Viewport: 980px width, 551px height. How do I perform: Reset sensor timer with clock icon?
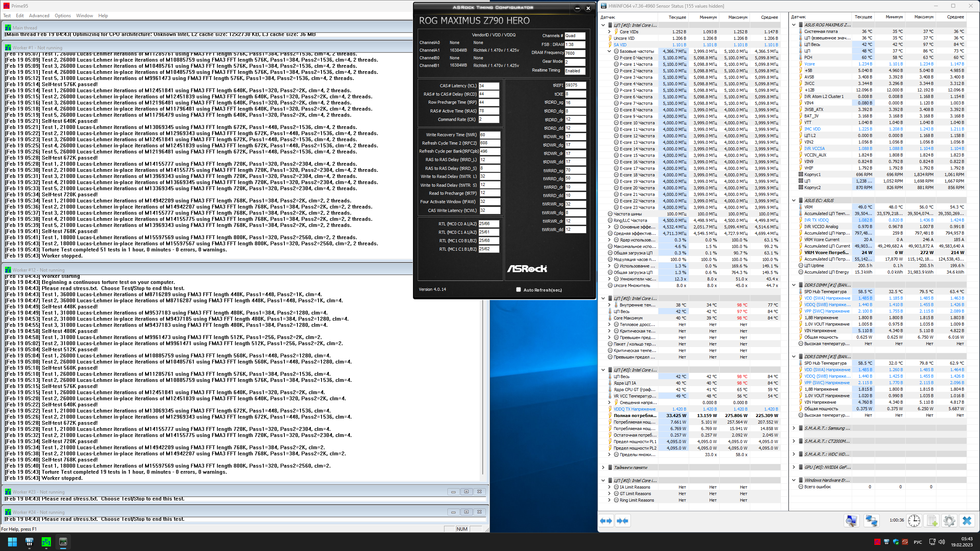tap(914, 521)
